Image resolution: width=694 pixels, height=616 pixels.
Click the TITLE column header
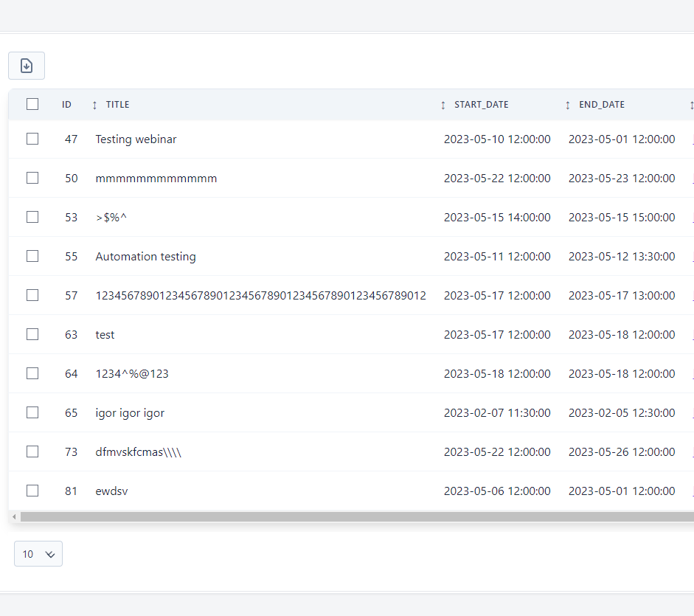click(117, 105)
